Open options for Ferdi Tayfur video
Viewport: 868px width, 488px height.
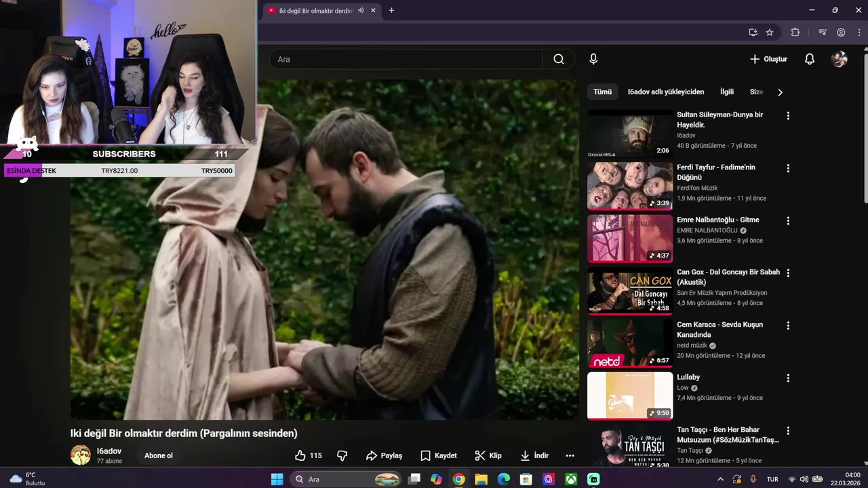[788, 168]
